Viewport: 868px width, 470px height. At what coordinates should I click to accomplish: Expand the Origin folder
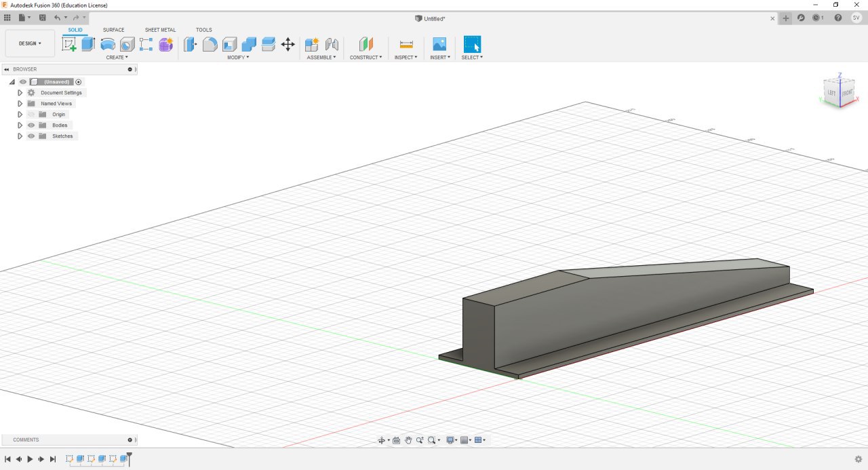tap(20, 115)
